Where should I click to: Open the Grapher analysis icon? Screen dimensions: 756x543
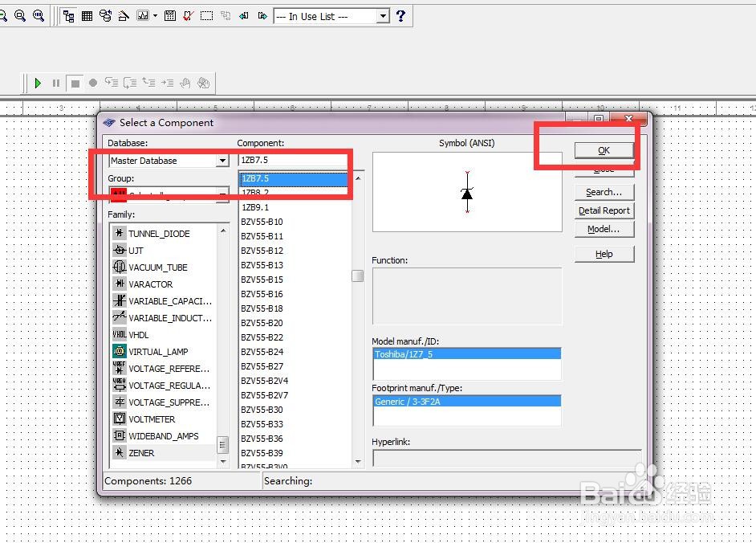click(143, 16)
